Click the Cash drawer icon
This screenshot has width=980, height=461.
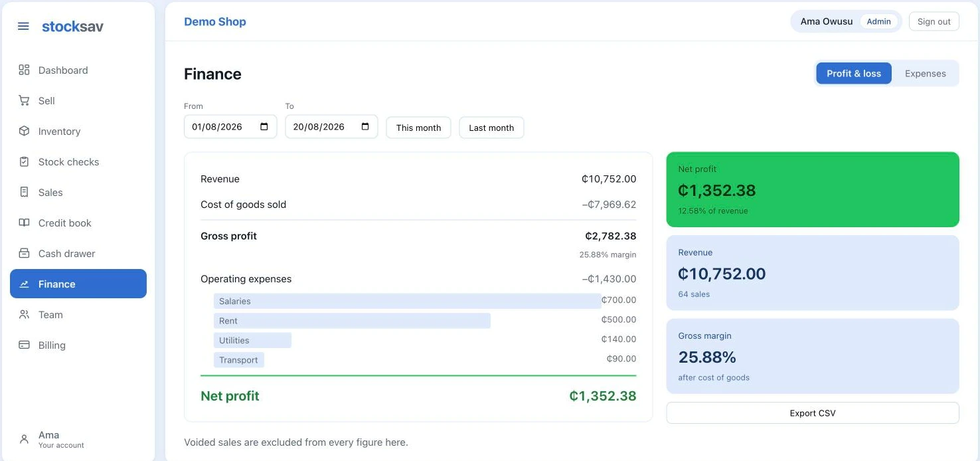(24, 253)
